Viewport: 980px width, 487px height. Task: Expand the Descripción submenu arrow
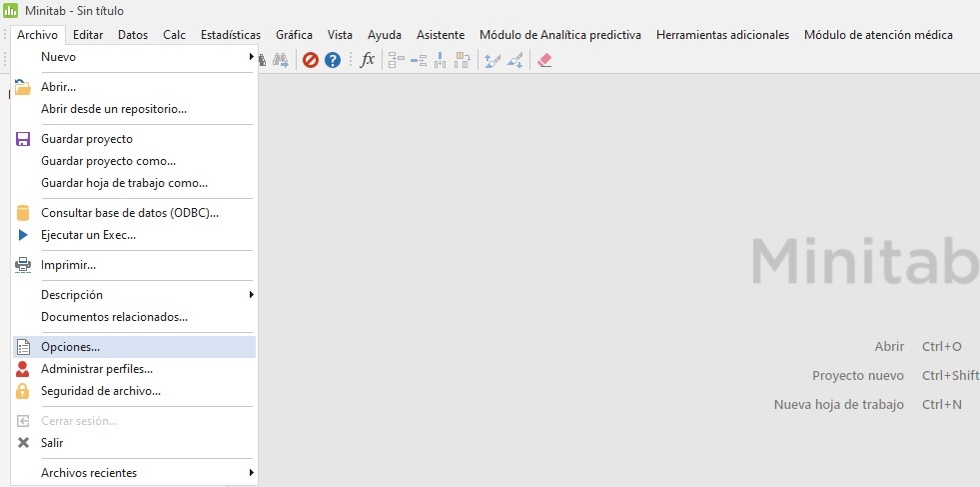252,294
